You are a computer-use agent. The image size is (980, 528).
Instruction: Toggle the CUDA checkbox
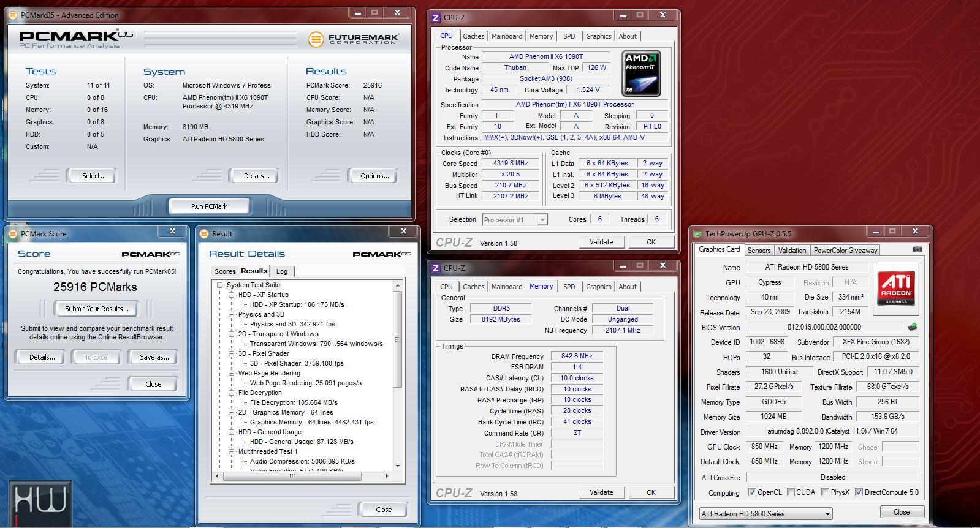(x=791, y=492)
